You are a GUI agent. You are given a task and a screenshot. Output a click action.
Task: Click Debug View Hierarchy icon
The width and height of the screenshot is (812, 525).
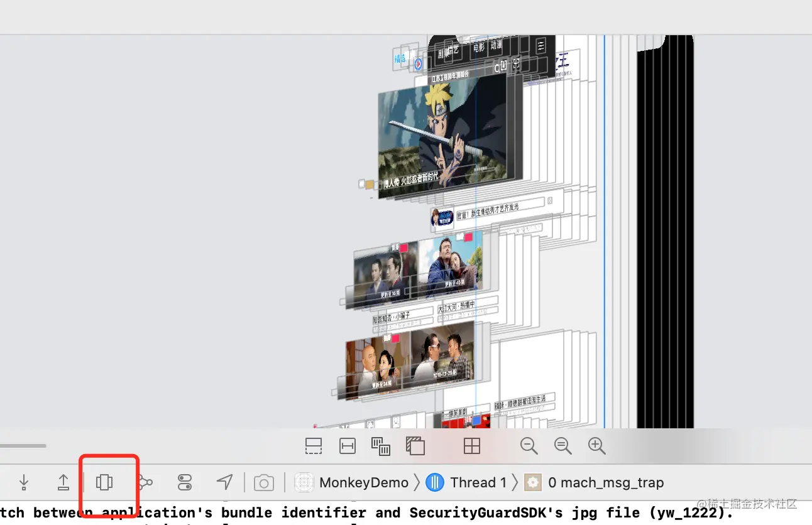(104, 482)
